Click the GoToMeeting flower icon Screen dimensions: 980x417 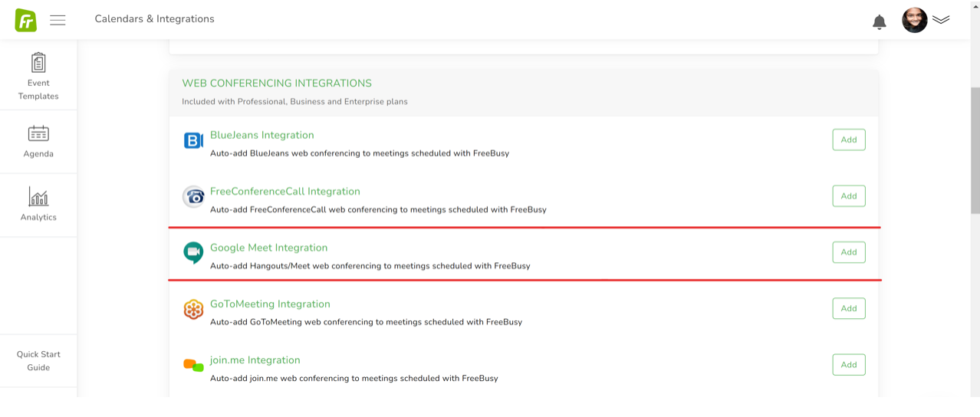point(193,309)
